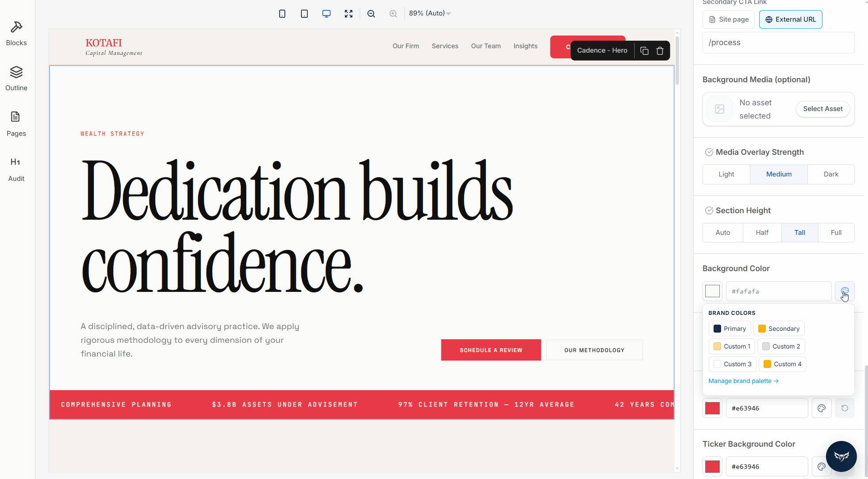This screenshot has width=868, height=479.
Task: Set section height to Tall
Action: [x=799, y=233]
